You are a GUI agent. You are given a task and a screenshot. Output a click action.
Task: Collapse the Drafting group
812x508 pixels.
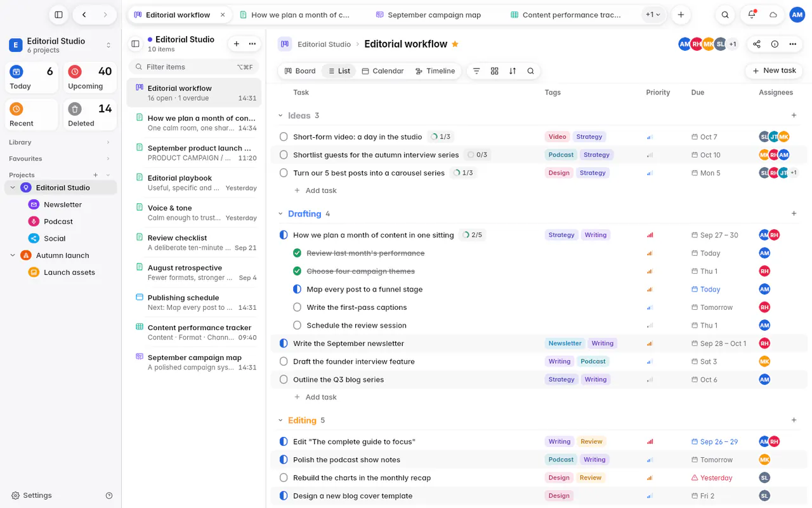point(280,213)
